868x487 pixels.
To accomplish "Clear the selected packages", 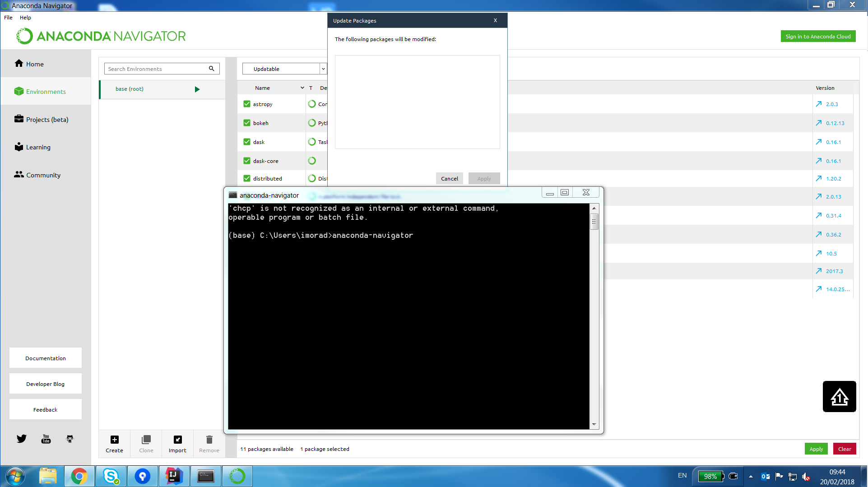I will point(844,449).
